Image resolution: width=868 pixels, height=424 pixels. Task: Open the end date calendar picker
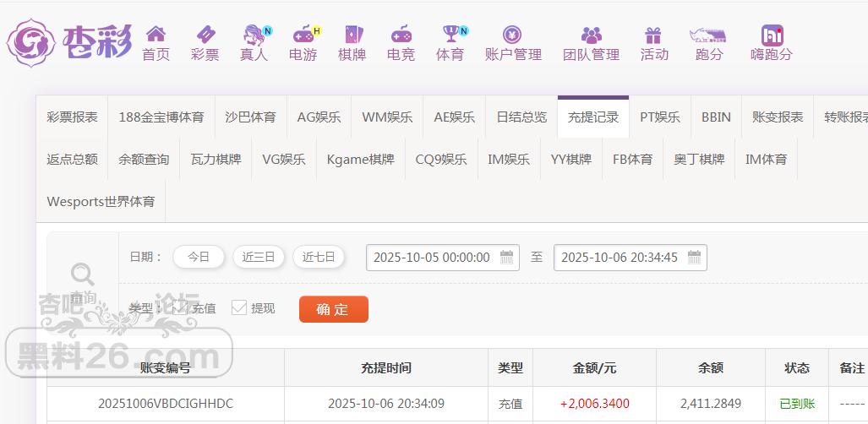click(694, 258)
